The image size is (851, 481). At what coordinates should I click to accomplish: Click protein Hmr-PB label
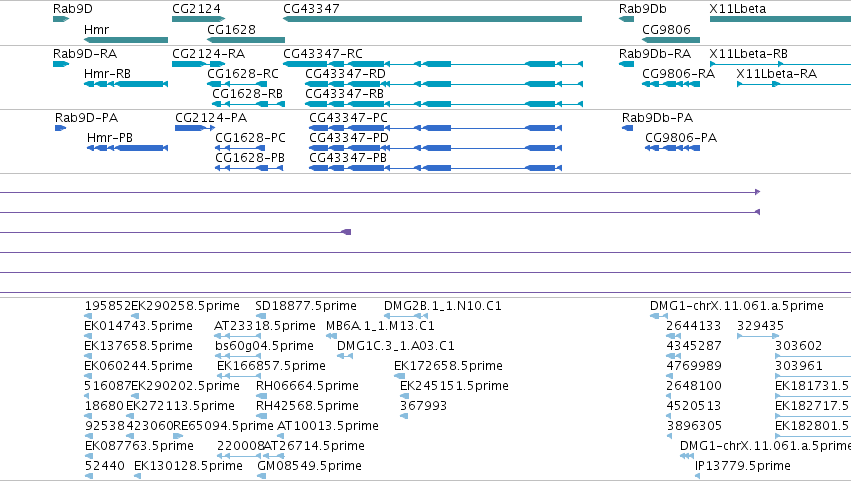(110, 138)
